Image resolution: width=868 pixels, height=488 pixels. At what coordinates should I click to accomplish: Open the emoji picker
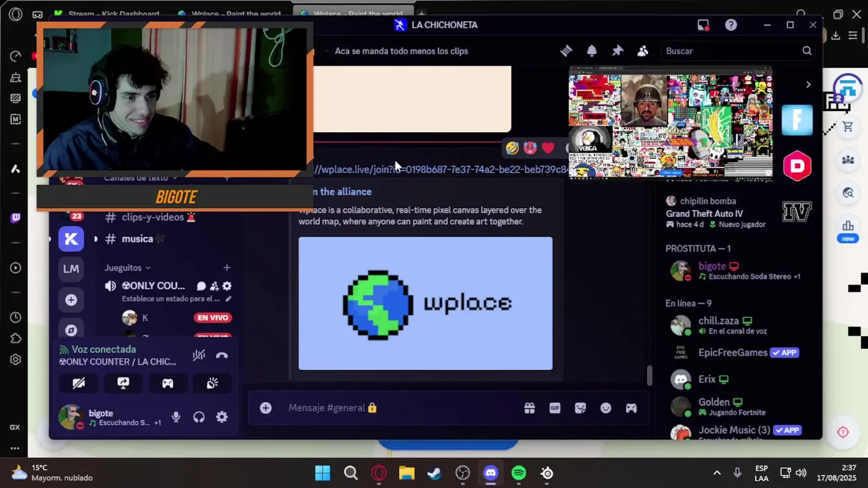tap(606, 408)
